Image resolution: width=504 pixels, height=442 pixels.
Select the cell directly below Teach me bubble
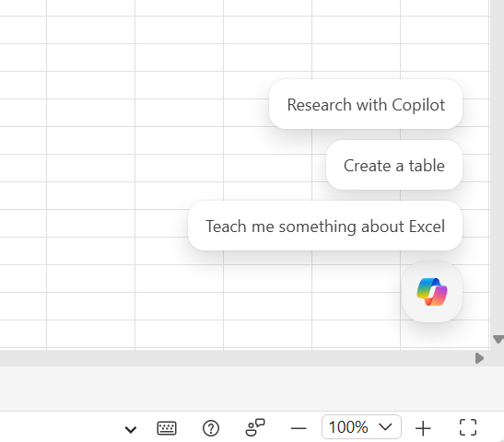tap(356, 278)
